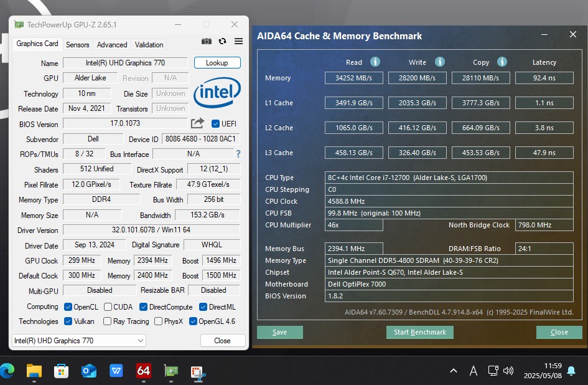The image size is (588, 385).
Task: Open notifications bell in the taskbar
Action: 571,371
